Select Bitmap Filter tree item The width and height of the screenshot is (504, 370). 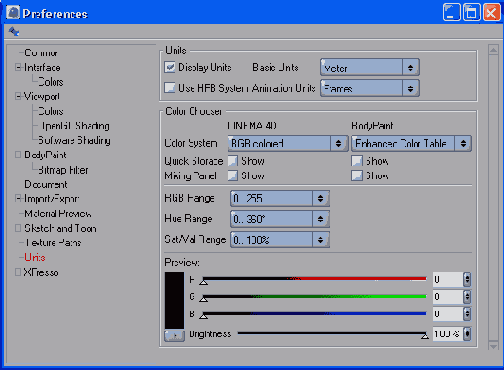click(x=63, y=170)
